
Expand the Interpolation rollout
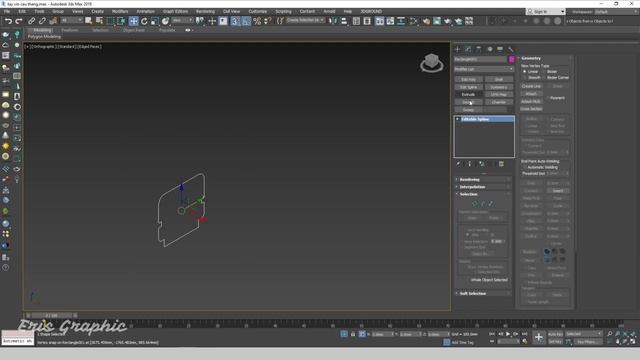pos(484,187)
